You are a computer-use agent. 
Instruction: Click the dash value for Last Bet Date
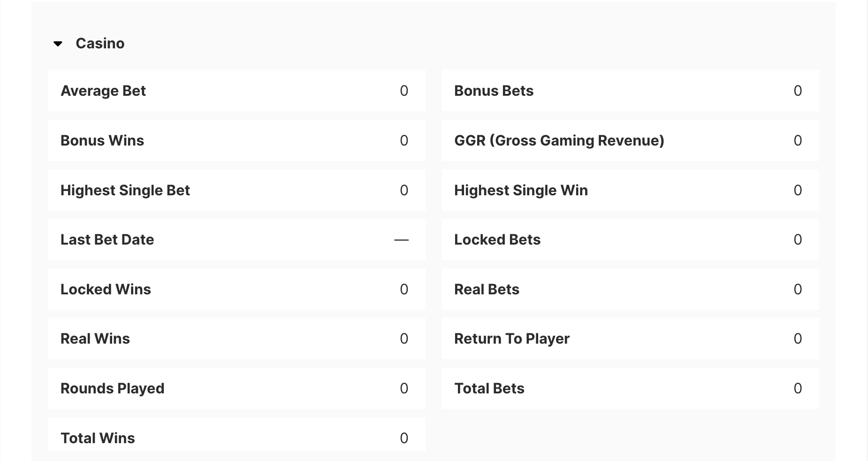point(401,240)
